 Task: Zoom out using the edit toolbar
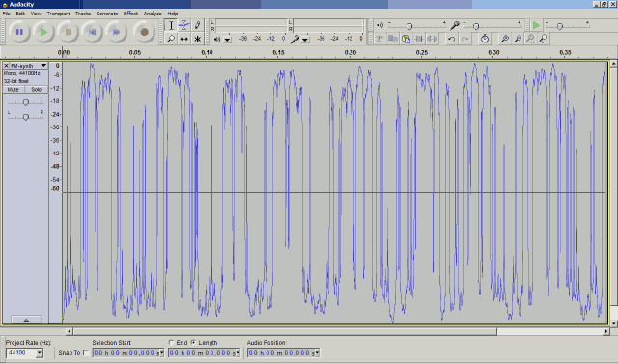(518, 39)
